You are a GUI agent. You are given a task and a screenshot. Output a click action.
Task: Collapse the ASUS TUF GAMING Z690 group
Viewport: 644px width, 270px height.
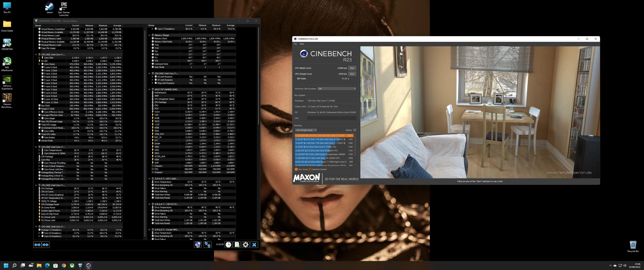149,89
